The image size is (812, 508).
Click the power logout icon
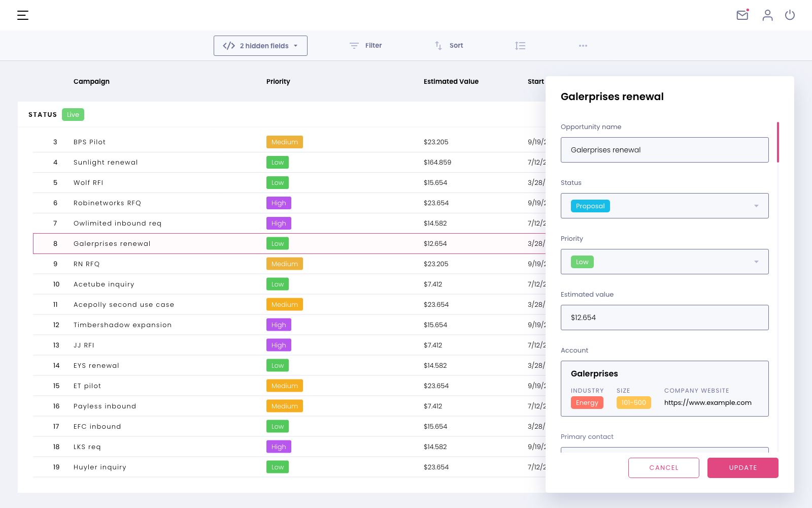click(x=790, y=15)
